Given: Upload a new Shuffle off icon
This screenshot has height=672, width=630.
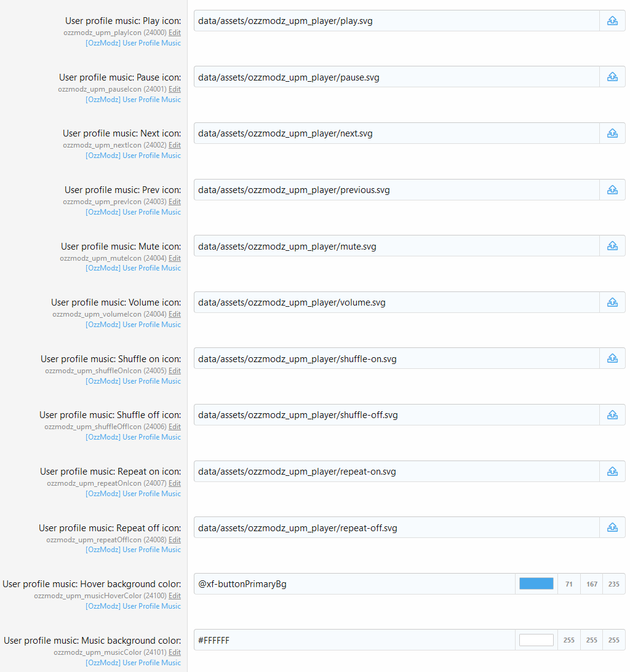Looking at the screenshot, I should pos(612,415).
